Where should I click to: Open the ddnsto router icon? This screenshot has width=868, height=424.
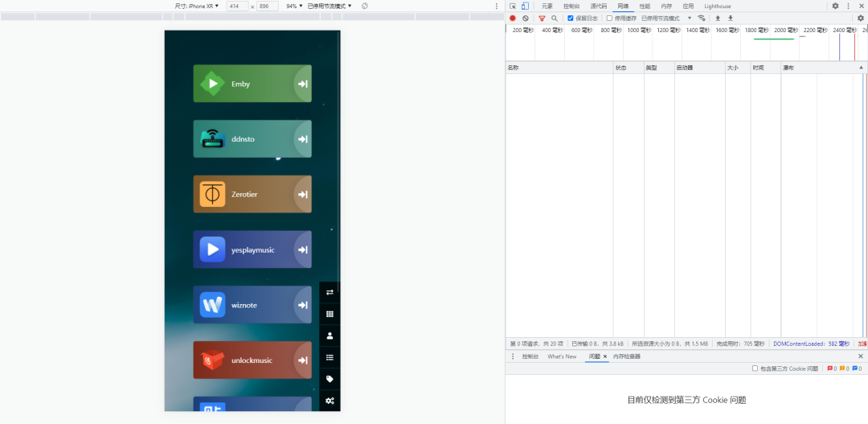[x=212, y=139]
